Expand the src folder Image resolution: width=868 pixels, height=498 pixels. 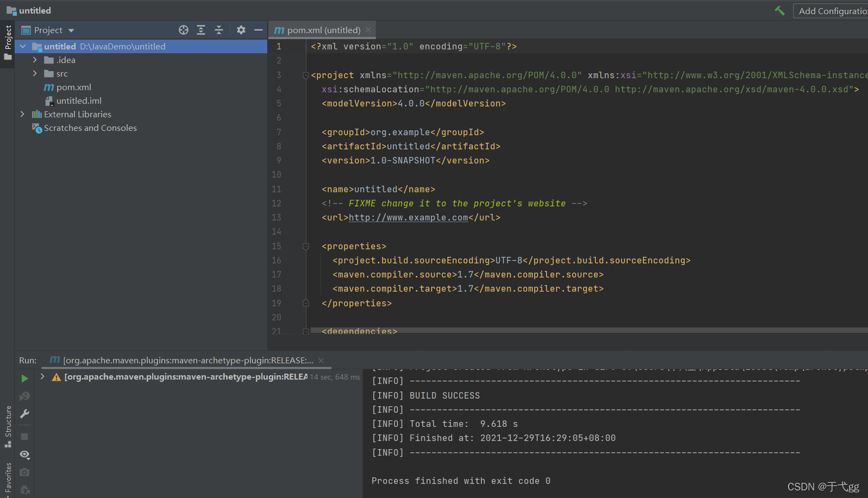point(35,73)
